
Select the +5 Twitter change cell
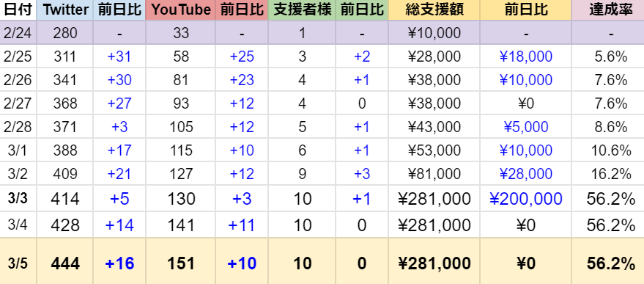click(x=119, y=199)
